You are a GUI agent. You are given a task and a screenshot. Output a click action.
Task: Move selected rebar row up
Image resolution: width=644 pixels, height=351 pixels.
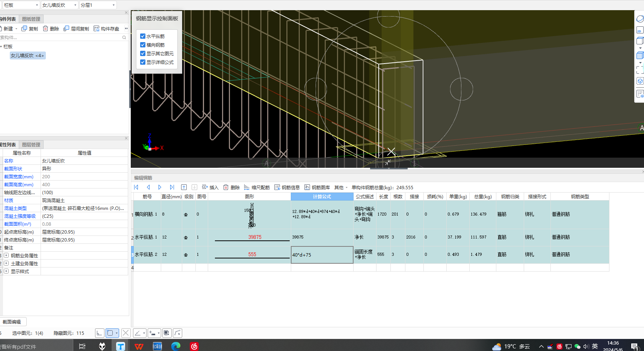pyautogui.click(x=184, y=187)
